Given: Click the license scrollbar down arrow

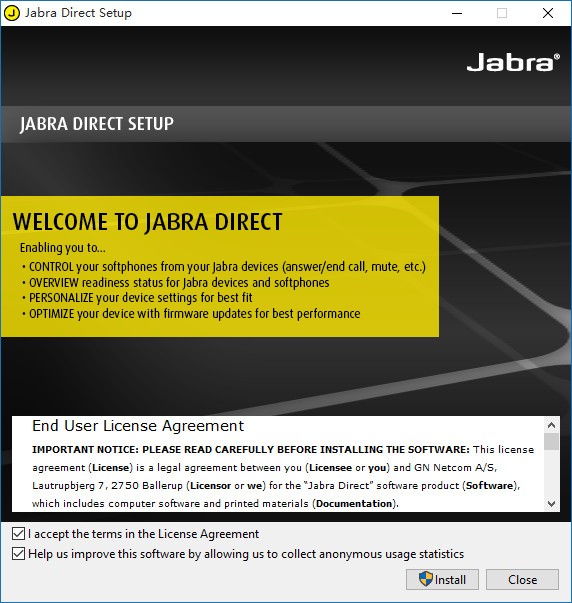Looking at the screenshot, I should click(551, 503).
